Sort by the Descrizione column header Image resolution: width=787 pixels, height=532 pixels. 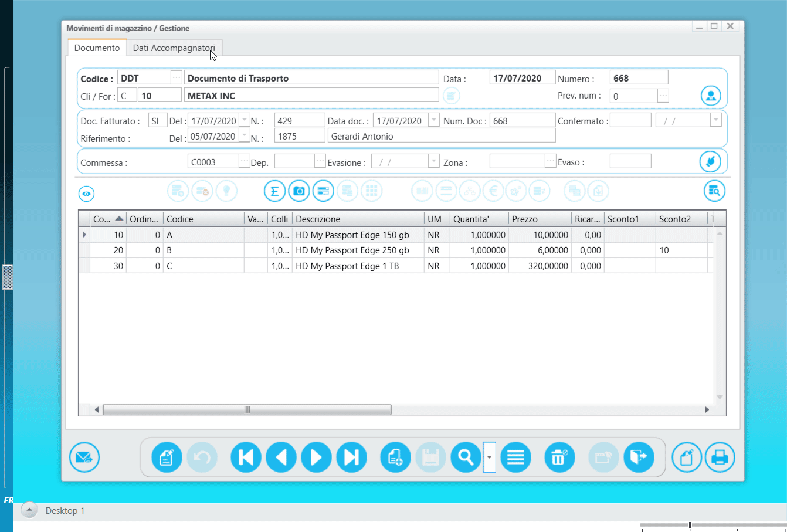tap(358, 219)
